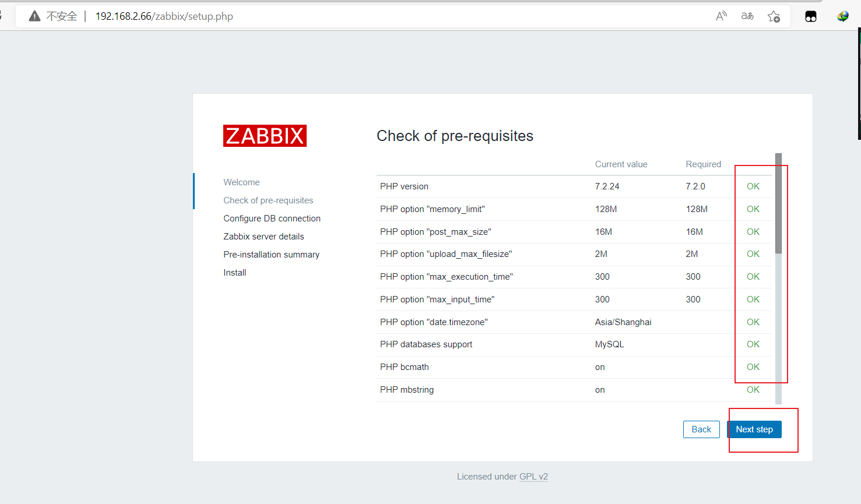
Task: Click "PHP option "date.timezone"" row label
Action: pyautogui.click(x=434, y=322)
